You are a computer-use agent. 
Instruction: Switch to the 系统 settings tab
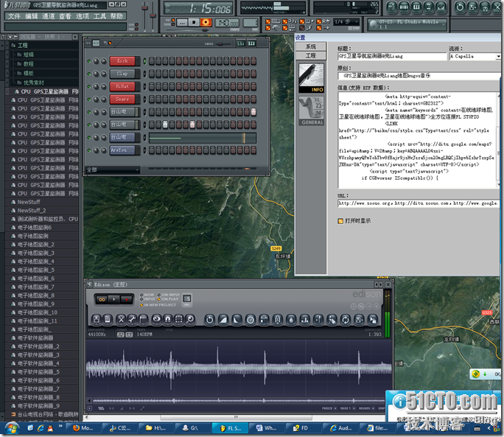click(311, 46)
